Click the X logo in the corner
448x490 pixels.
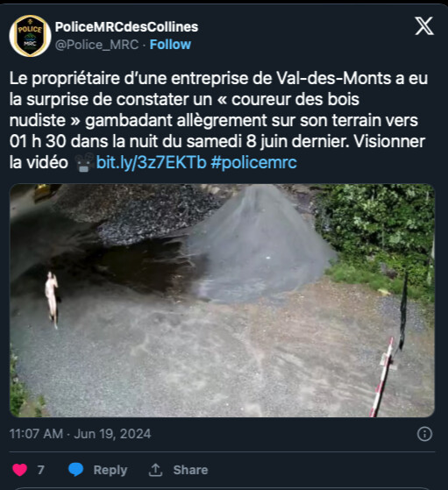pyautogui.click(x=424, y=26)
